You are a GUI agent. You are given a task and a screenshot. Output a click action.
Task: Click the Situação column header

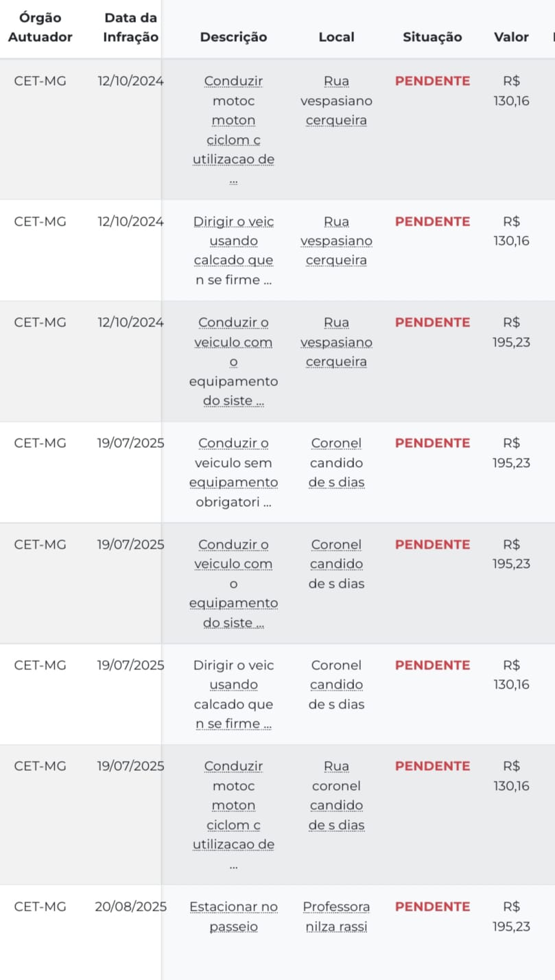432,37
